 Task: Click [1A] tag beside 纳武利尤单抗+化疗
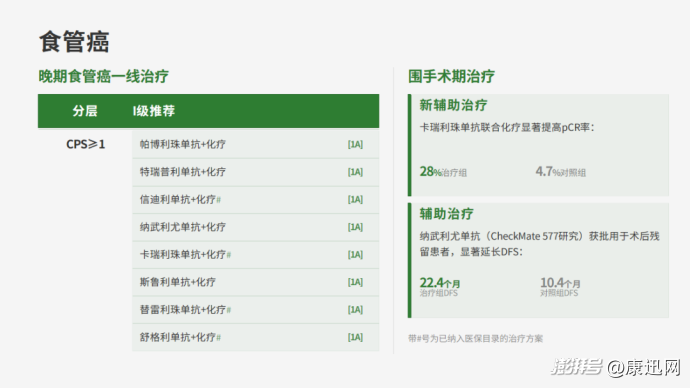[355, 227]
